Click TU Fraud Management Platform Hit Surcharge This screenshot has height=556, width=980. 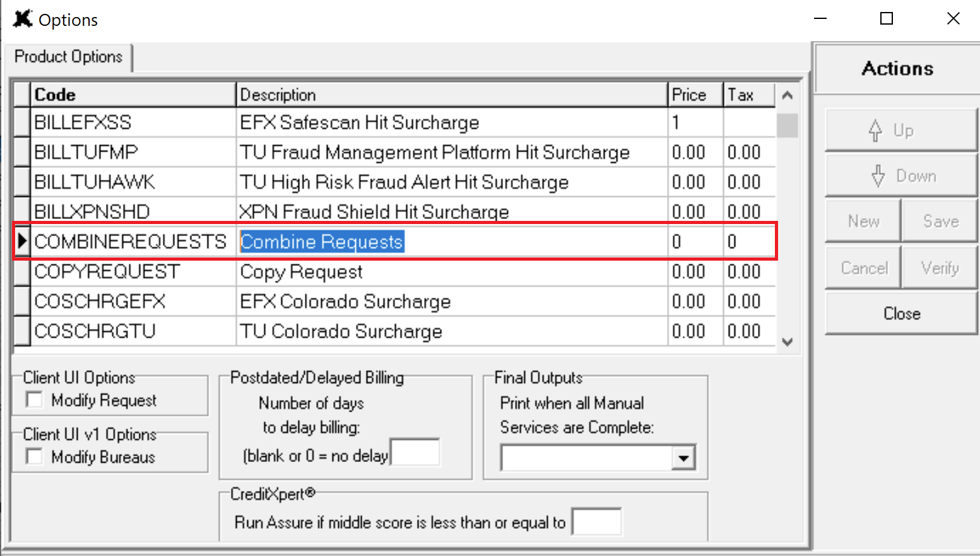[x=452, y=152]
